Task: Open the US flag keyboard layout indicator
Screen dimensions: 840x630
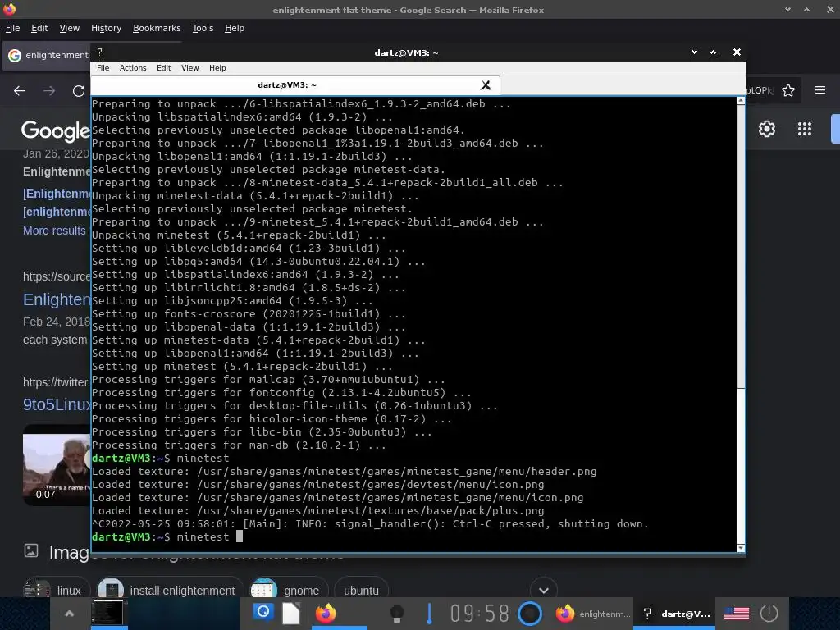Action: click(x=737, y=613)
